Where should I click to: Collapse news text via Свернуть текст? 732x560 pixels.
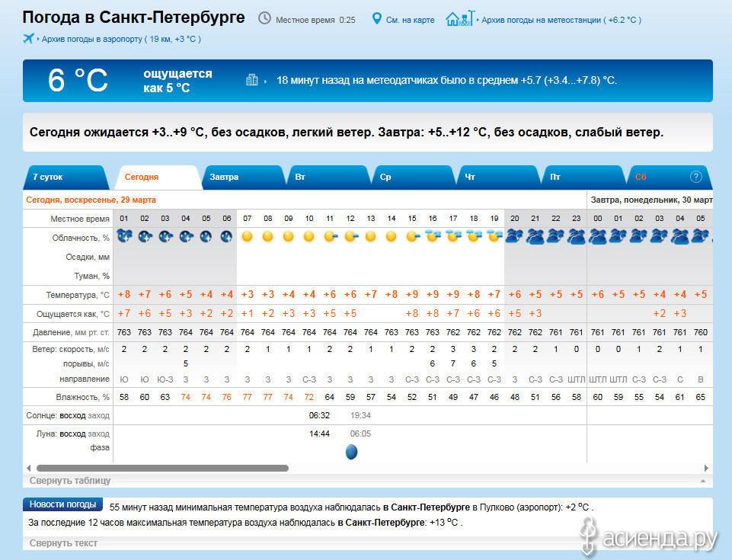click(x=63, y=543)
